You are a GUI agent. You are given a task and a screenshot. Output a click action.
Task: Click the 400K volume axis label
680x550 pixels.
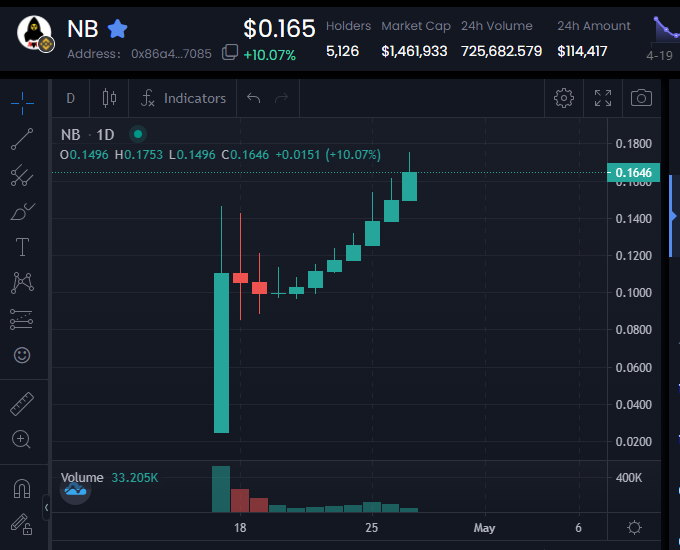point(629,478)
